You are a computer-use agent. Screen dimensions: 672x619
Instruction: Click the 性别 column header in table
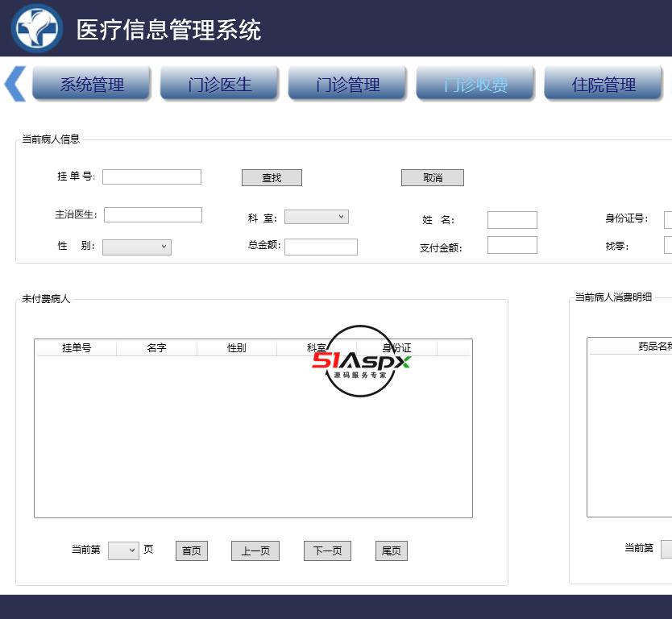tap(237, 347)
